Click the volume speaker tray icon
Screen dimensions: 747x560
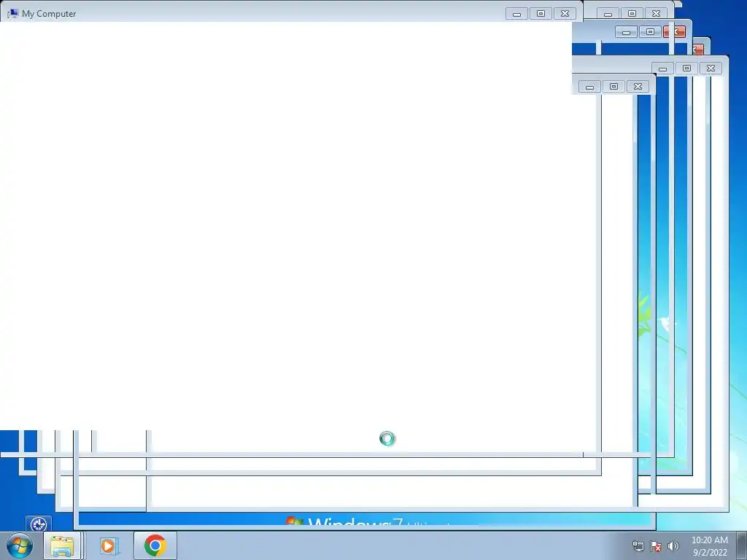[x=673, y=546]
